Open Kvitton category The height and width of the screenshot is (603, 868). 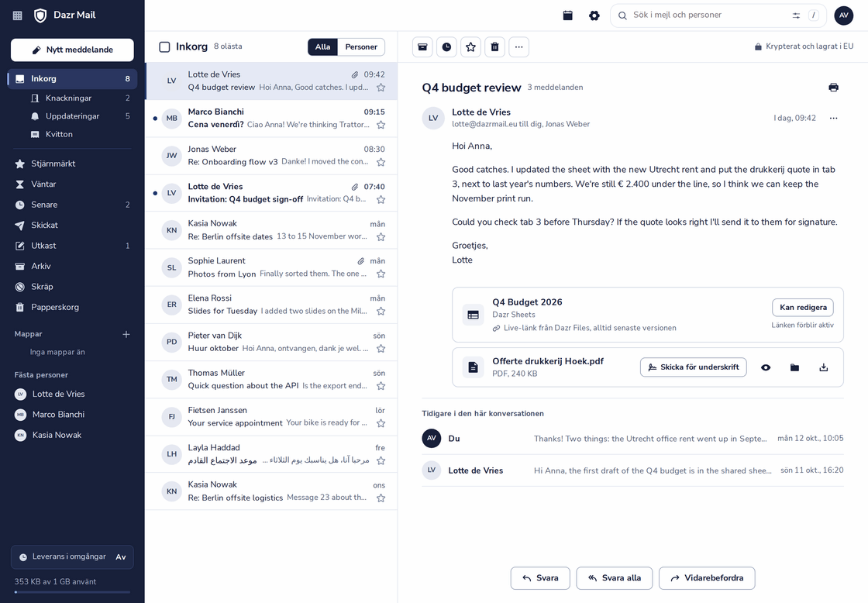[80, 135]
